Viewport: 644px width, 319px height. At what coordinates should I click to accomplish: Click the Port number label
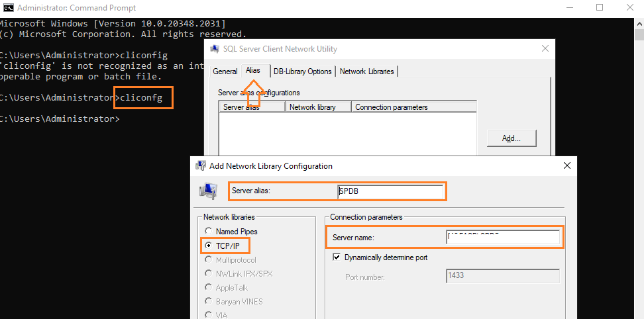[x=364, y=277]
